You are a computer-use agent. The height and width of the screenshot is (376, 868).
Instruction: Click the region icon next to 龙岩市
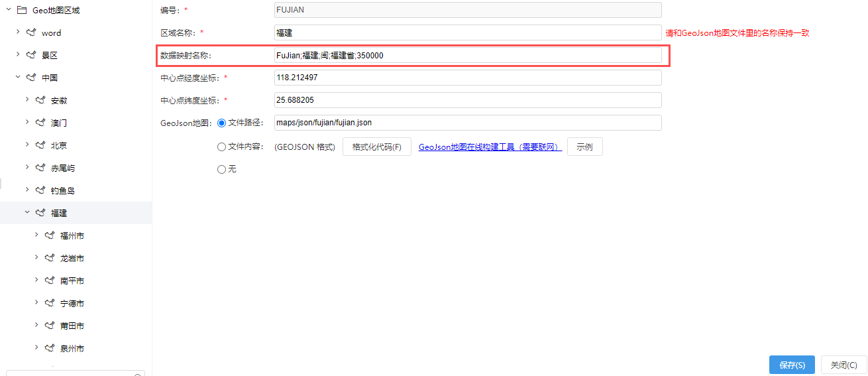(50, 258)
